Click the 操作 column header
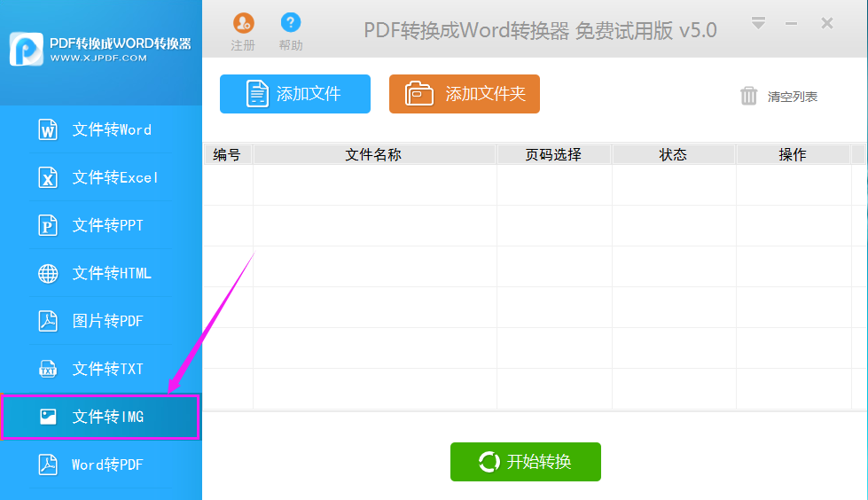Viewport: 868px width, 500px height. 792,154
